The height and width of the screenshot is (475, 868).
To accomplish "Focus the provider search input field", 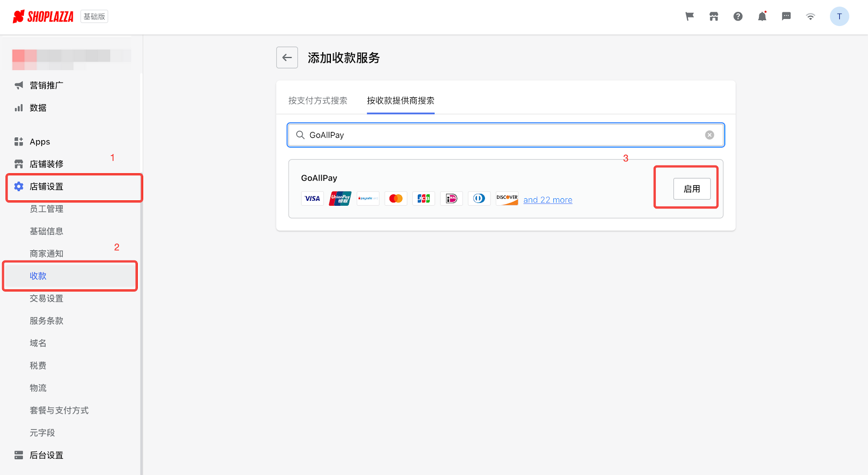I will [506, 135].
